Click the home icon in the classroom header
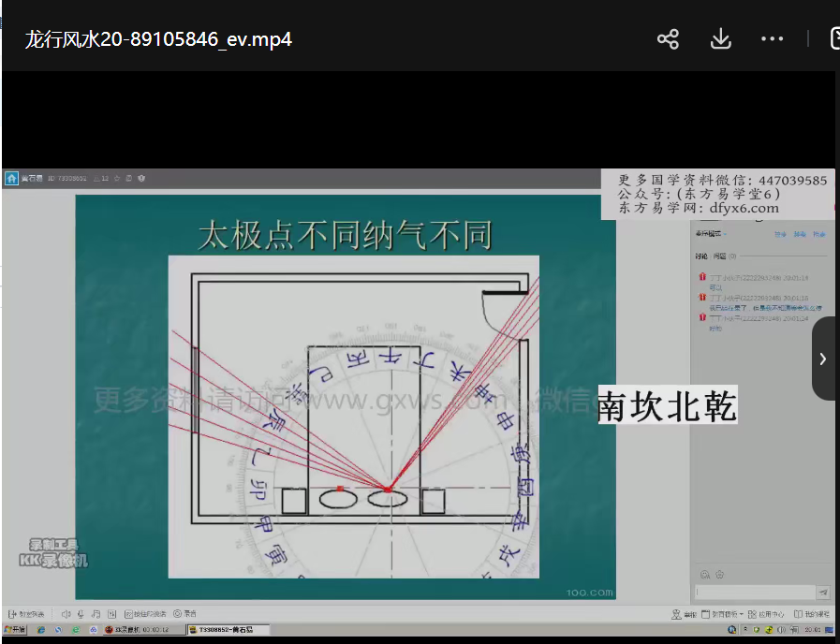 point(11,178)
